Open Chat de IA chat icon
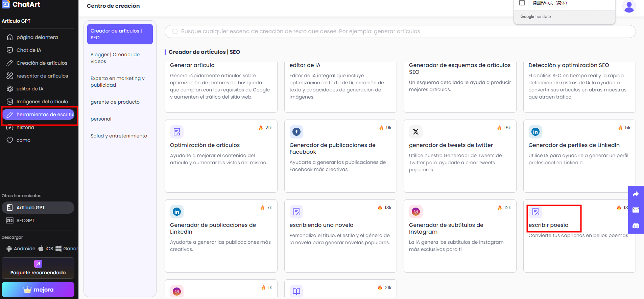644x299 pixels. 10,50
